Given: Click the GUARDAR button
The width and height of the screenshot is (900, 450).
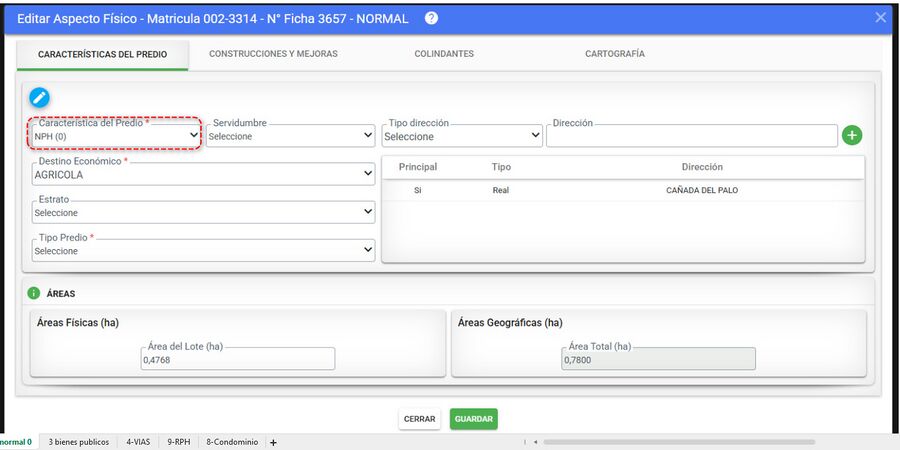Looking at the screenshot, I should tap(474, 419).
